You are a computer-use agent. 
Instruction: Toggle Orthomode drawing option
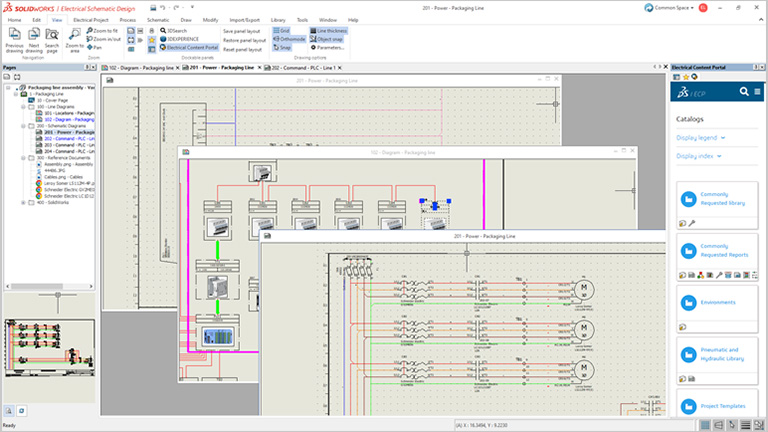tap(288, 39)
